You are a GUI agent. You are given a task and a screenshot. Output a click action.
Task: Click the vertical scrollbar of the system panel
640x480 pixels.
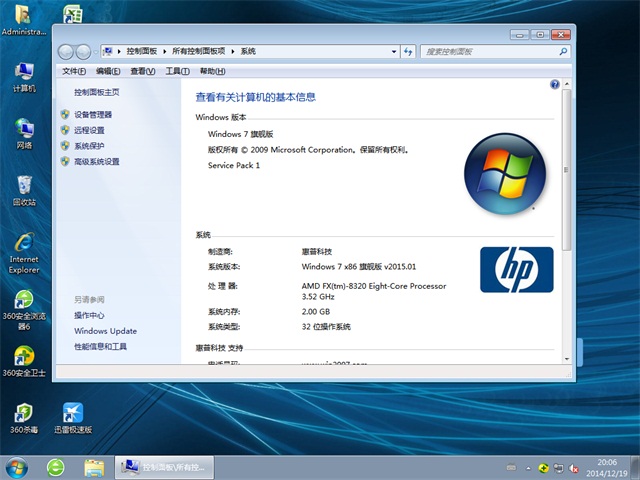coord(567,200)
